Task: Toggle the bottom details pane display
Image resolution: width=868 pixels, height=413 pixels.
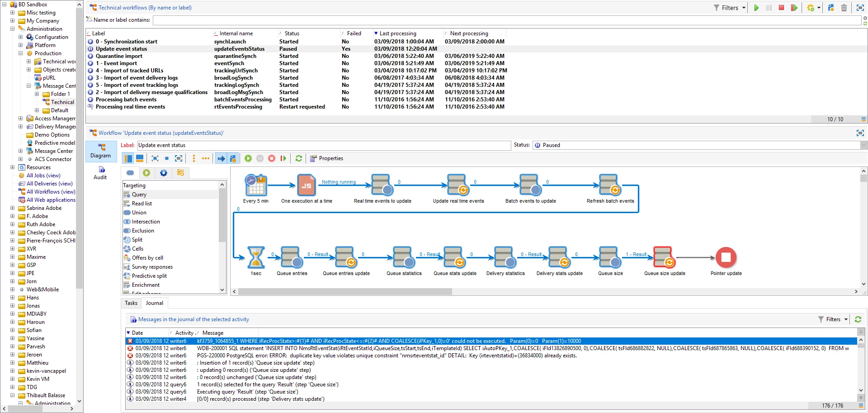Action: 140,158
